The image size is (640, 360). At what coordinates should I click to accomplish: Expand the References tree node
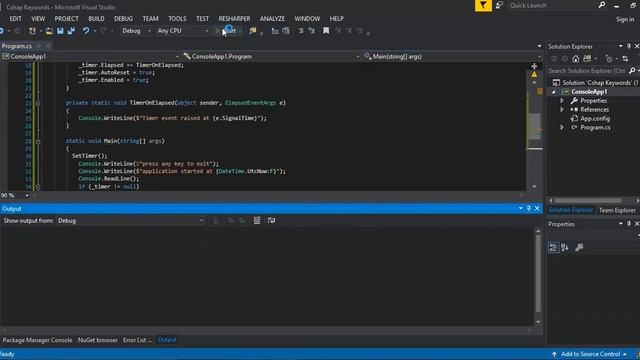tap(562, 110)
